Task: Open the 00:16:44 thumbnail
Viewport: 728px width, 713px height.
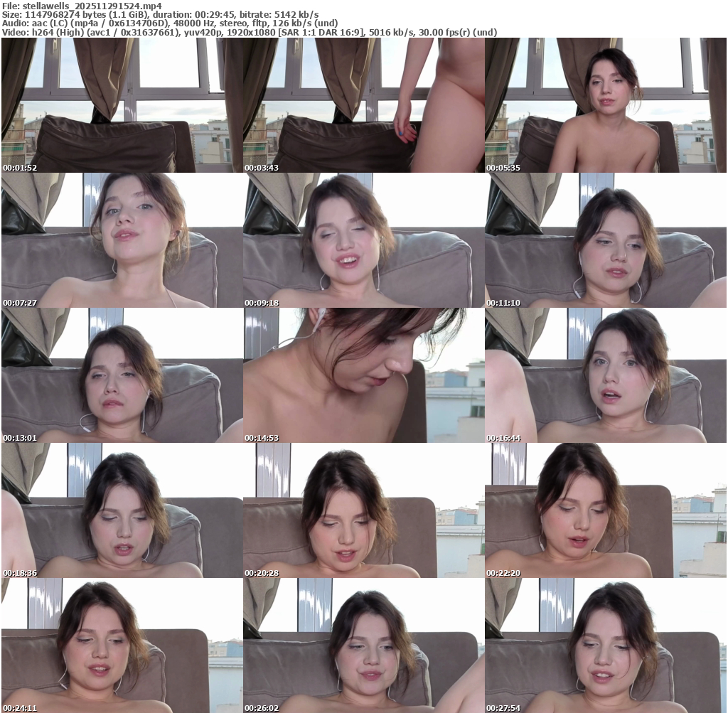Action: coord(605,375)
